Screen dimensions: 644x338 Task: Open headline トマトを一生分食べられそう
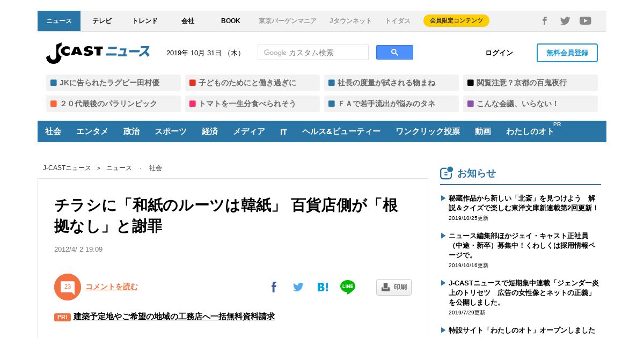coord(252,104)
